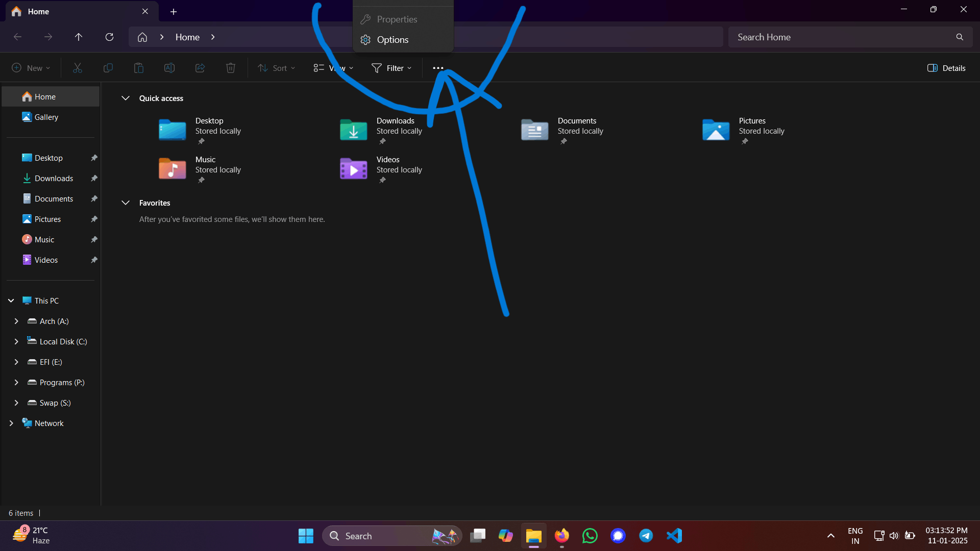Collapse the Quick access section

126,98
